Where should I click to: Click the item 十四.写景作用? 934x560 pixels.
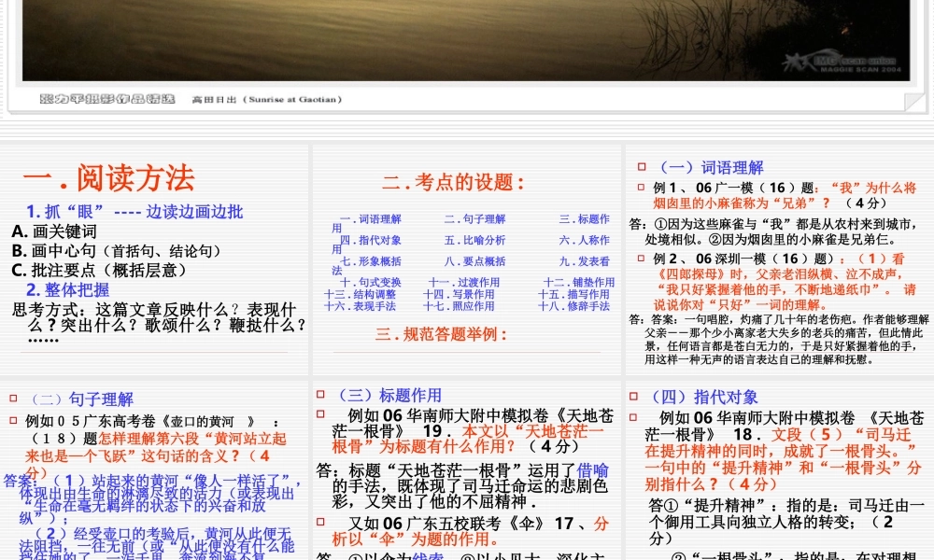(459, 294)
